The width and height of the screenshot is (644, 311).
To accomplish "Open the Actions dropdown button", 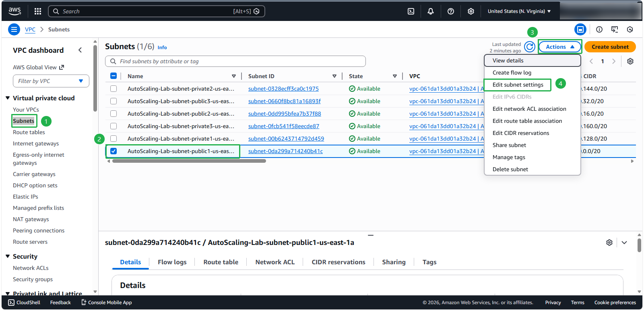I will coord(560,47).
